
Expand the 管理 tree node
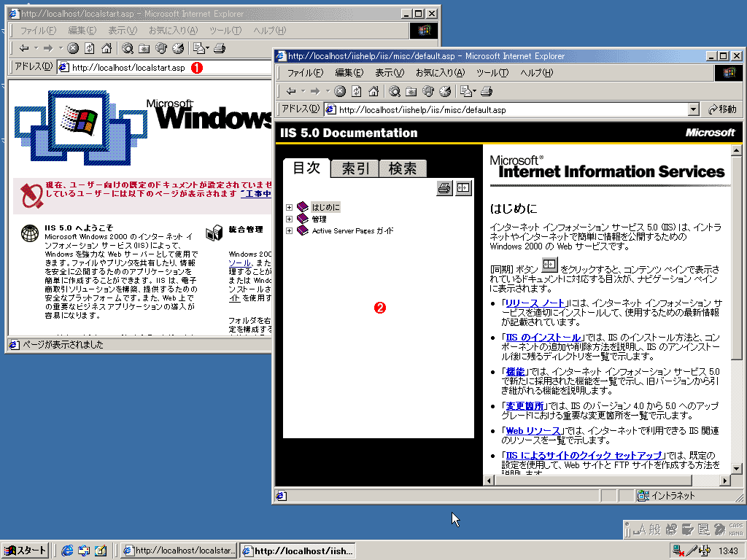(x=289, y=219)
